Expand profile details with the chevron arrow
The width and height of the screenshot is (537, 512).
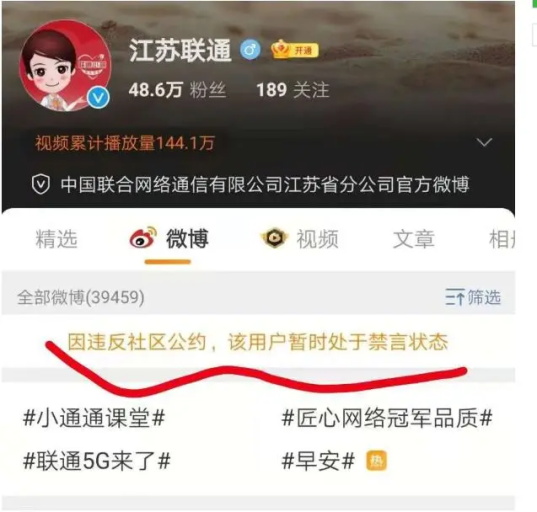484,142
